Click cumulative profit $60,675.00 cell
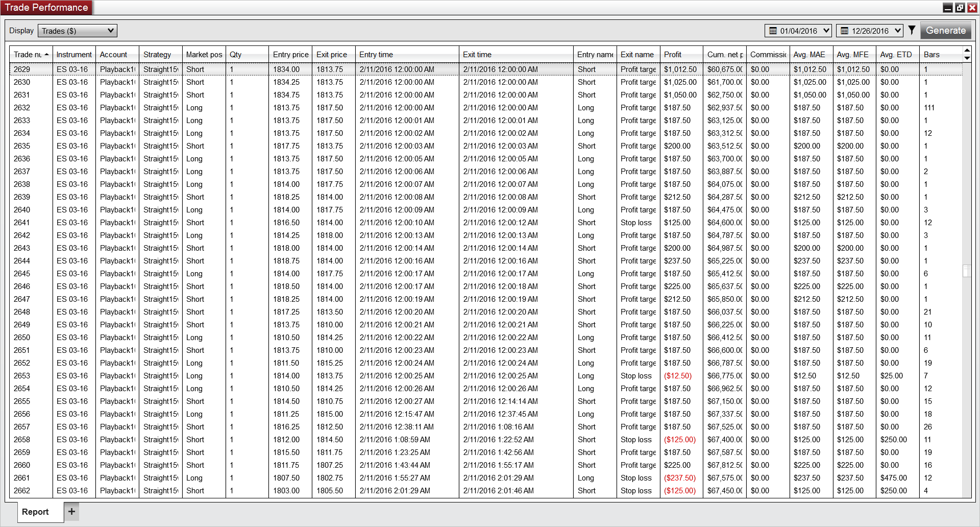The width and height of the screenshot is (980, 527). tap(725, 69)
